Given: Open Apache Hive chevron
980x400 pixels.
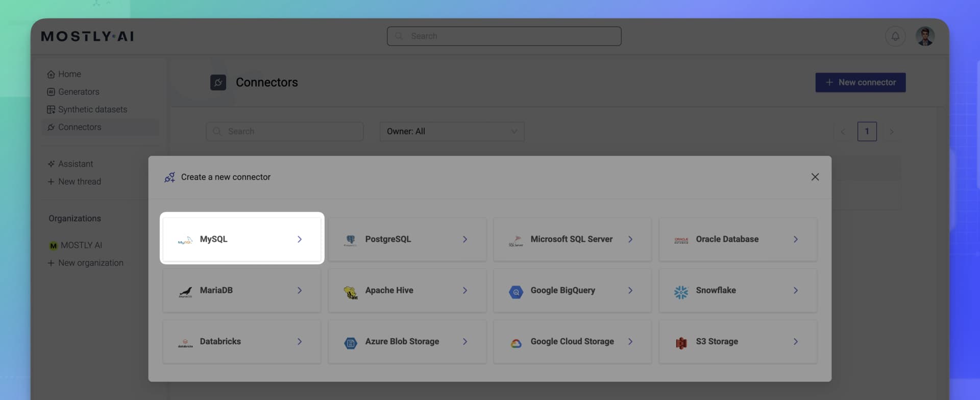Looking at the screenshot, I should (x=465, y=290).
